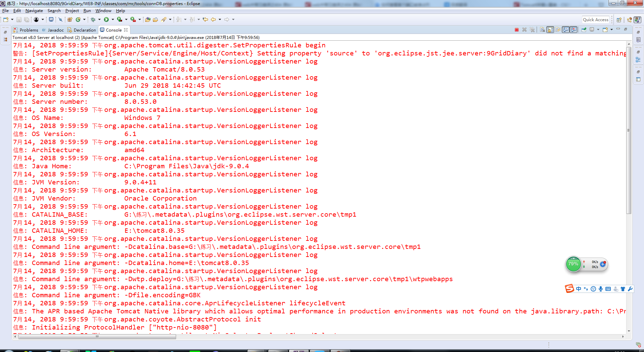Open the Outline side icon
Image resolution: width=644 pixels, height=352 pixels.
[638, 60]
